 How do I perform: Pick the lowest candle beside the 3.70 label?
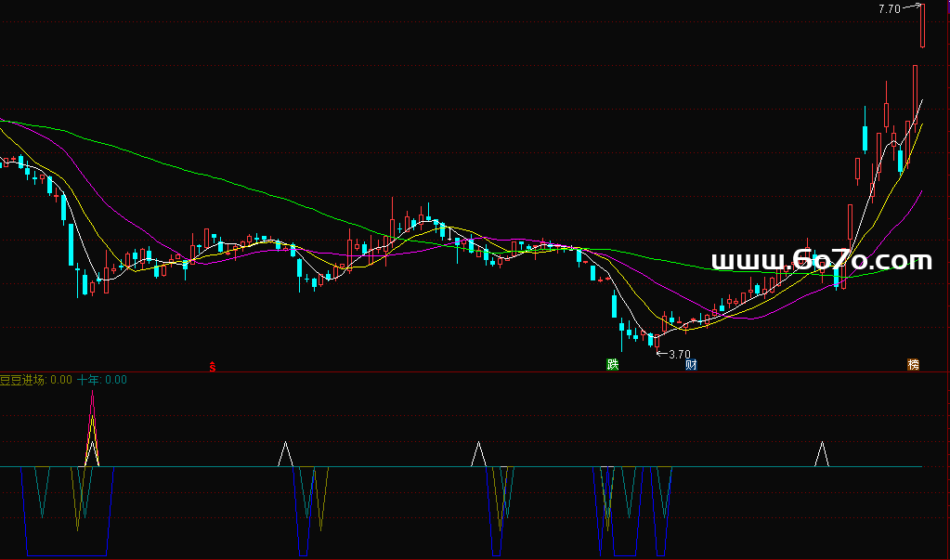tap(655, 340)
